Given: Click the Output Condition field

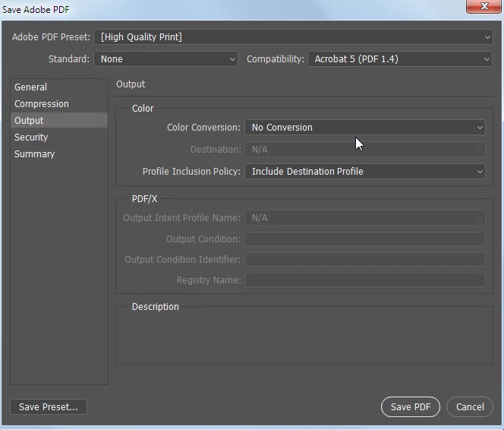Looking at the screenshot, I should click(365, 239).
